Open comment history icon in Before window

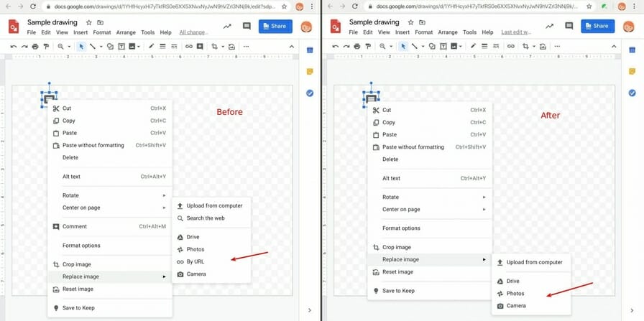[247, 27]
